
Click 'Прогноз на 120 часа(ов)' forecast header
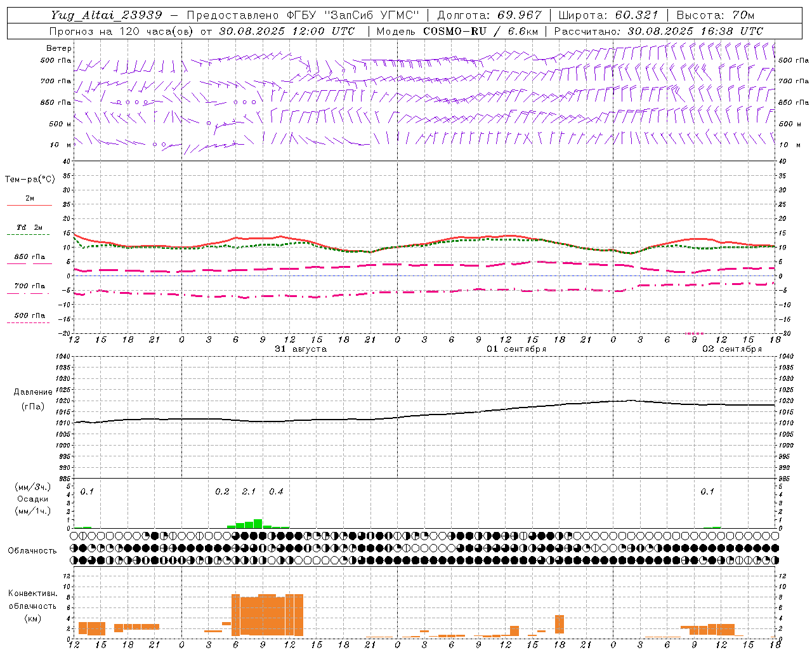pyautogui.click(x=122, y=31)
